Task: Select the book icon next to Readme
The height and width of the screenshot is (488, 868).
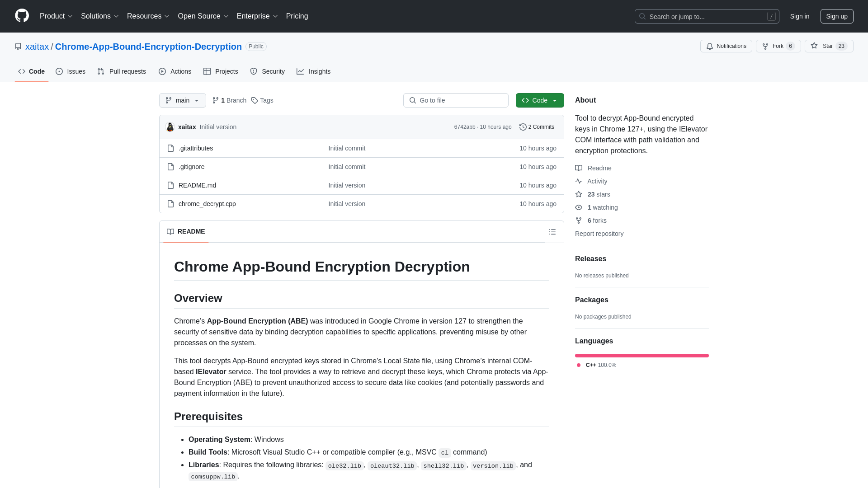Action: (x=579, y=168)
